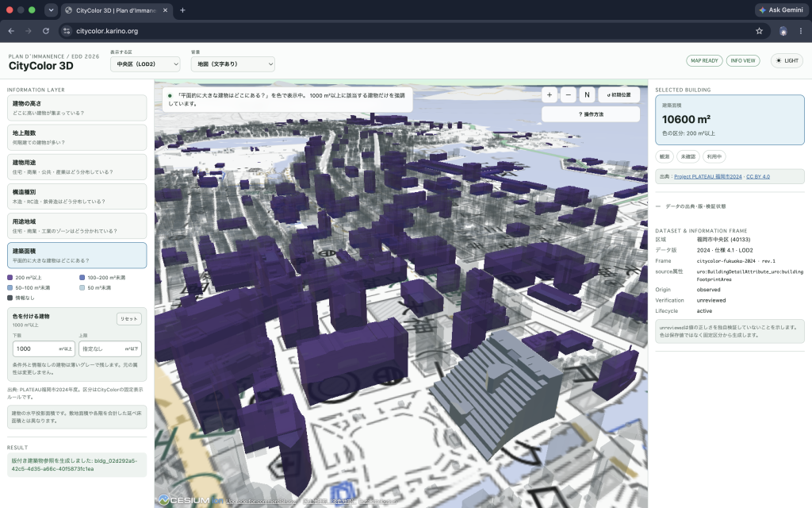Open the 地図(文字あり) background dropdown
Viewport: 812px width, 508px height.
click(232, 64)
